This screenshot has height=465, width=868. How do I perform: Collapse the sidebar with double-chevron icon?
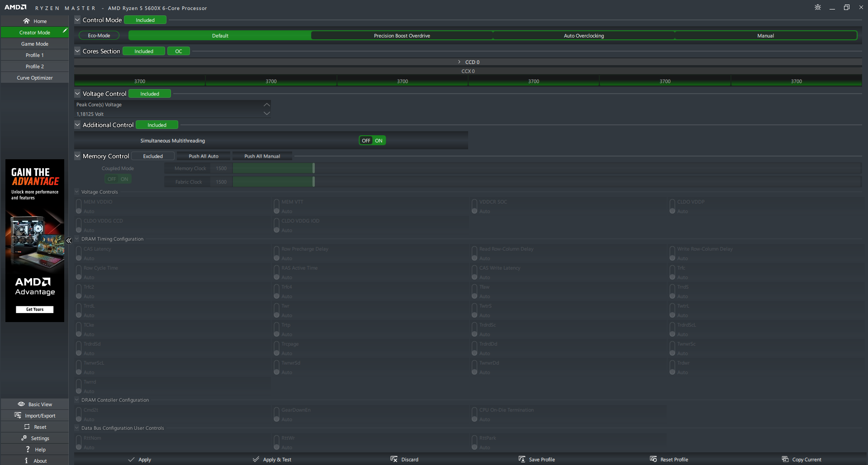point(69,241)
